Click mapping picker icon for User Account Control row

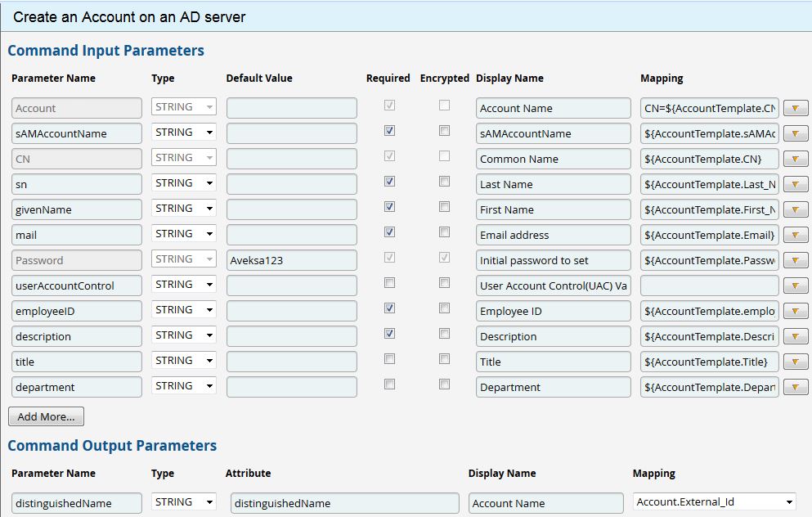(x=795, y=286)
